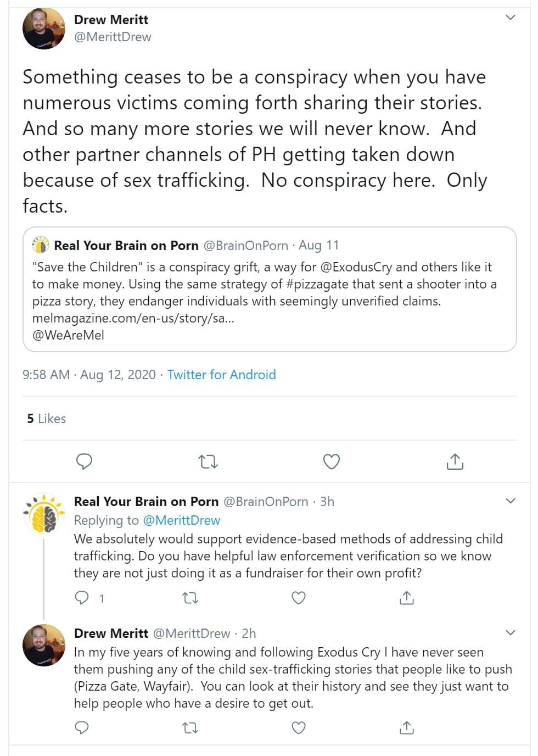This screenshot has width=538, height=756.
Task: Share Drew Meritt's Exodus Cry reply
Action: tap(406, 728)
